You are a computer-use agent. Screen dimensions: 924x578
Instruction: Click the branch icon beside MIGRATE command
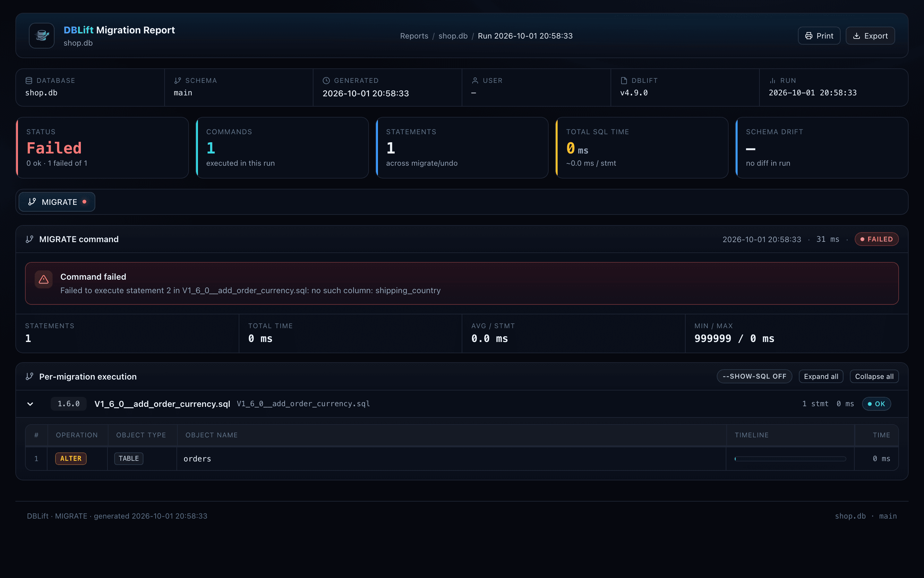tap(30, 239)
